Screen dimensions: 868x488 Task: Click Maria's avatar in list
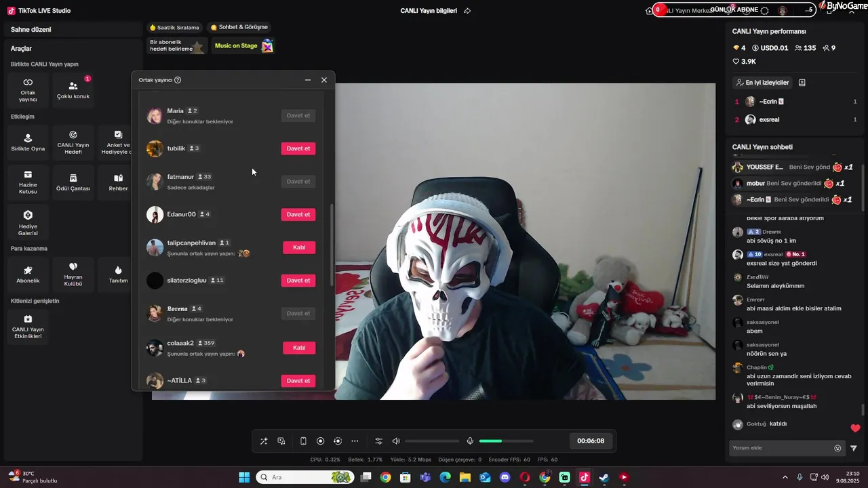155,115
